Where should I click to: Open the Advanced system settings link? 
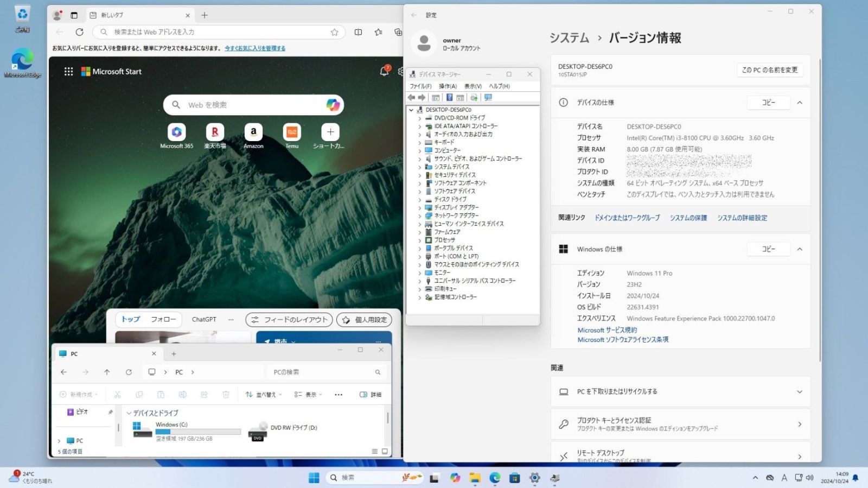[x=742, y=218]
